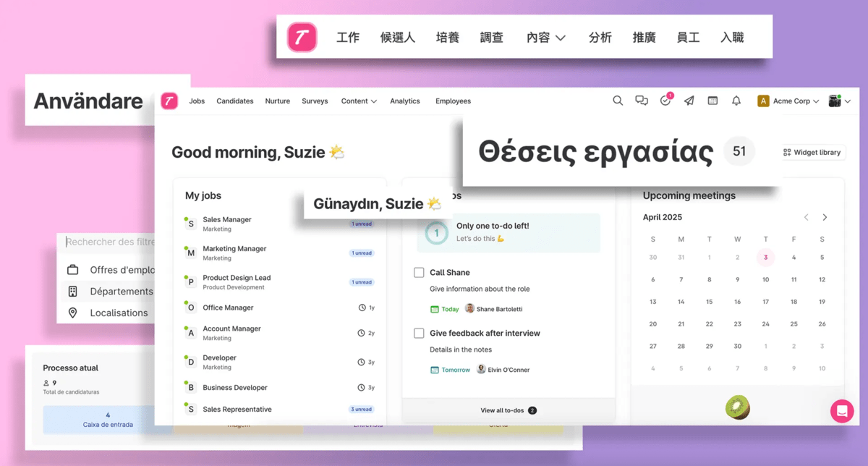This screenshot has height=466, width=868.
Task: Expand the user avatar profile menu
Action: pos(839,101)
